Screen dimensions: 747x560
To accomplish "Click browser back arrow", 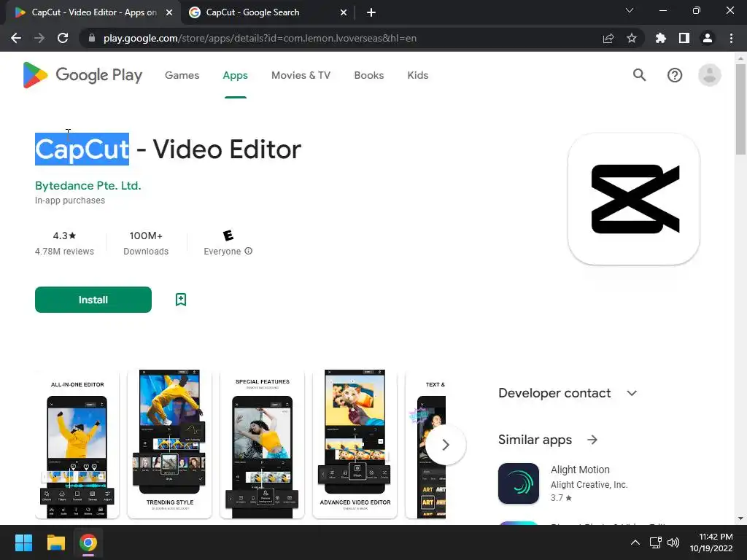I will point(16,38).
